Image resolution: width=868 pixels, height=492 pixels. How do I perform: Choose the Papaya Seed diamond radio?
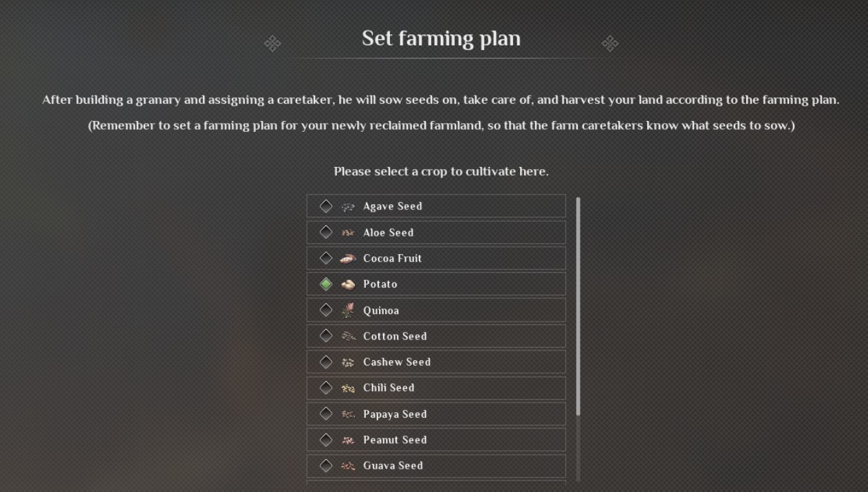326,414
